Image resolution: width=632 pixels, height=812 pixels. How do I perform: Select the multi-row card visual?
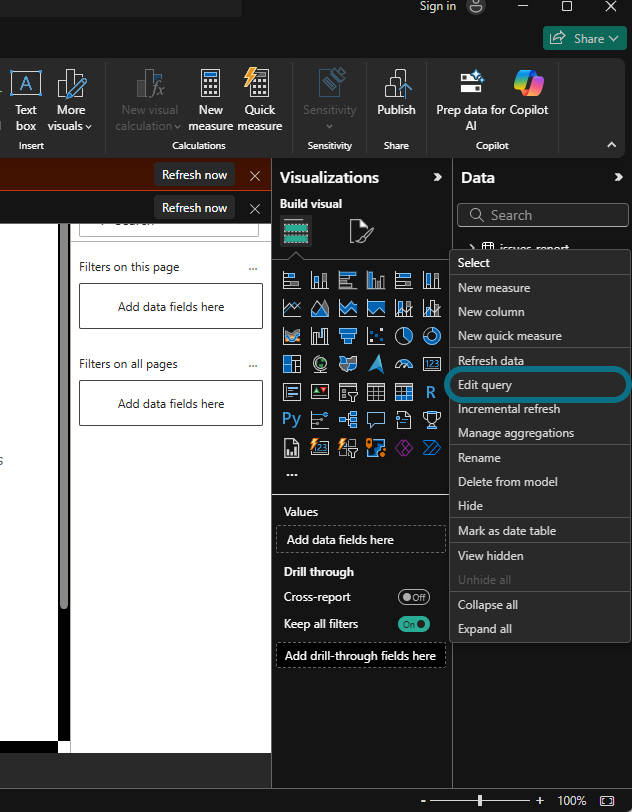coord(292,392)
